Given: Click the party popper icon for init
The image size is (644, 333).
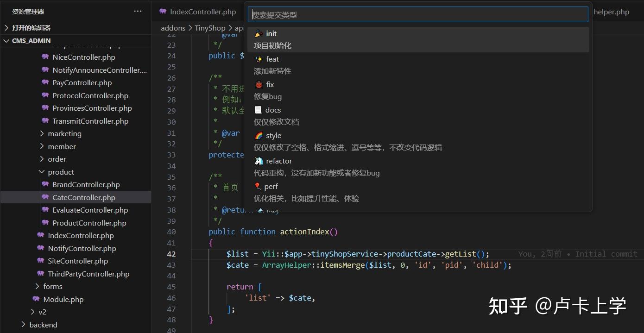Looking at the screenshot, I should (259, 33).
